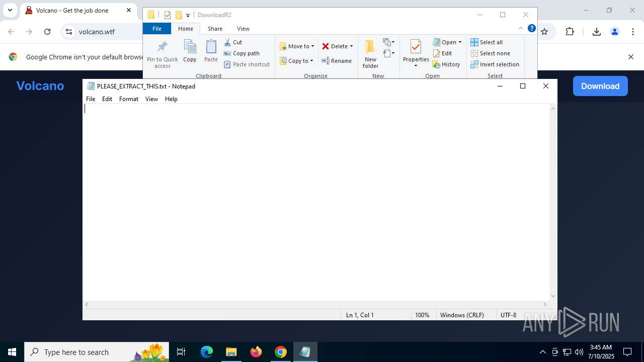The image size is (644, 362).
Task: Collapse the Explorer ribbon chevron
Action: [521, 29]
